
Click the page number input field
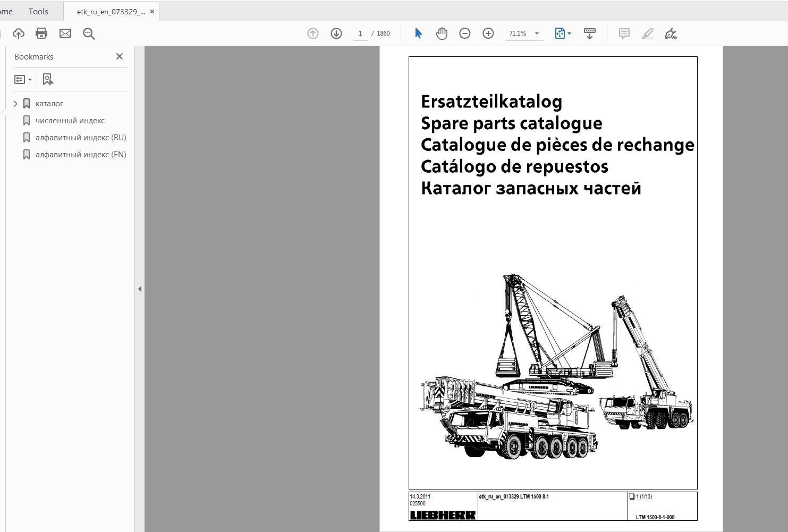[x=360, y=33]
